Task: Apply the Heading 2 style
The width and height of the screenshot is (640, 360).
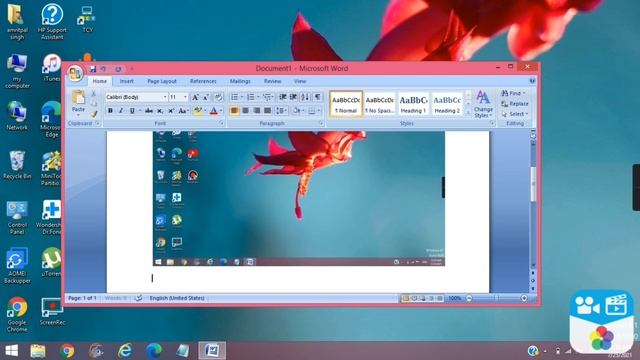Action: coord(447,104)
